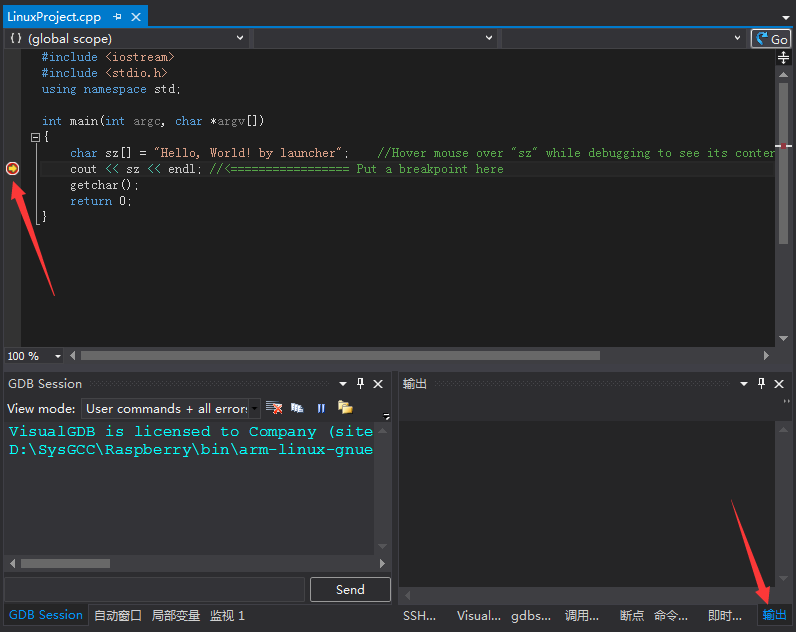Screen dimensions: 796x632
Task: Open the editor zoom 100 % dropdown
Action: click(x=57, y=356)
